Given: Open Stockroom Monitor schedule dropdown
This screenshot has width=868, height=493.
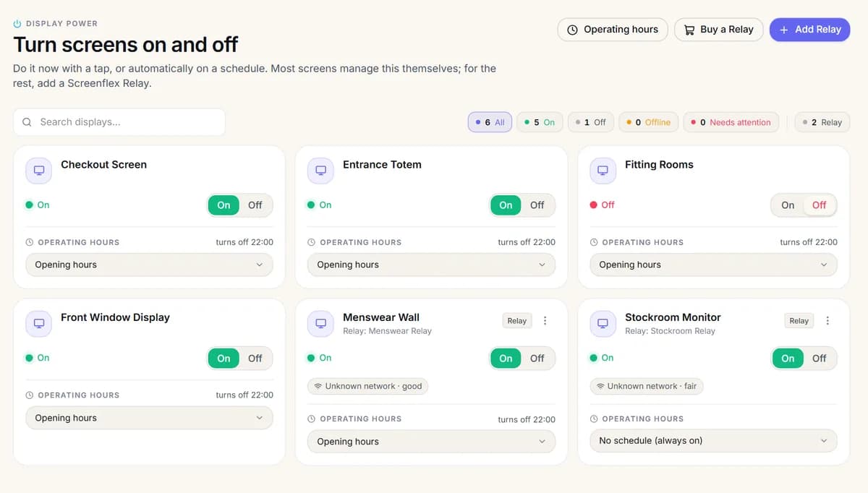Looking at the screenshot, I should pos(714,440).
